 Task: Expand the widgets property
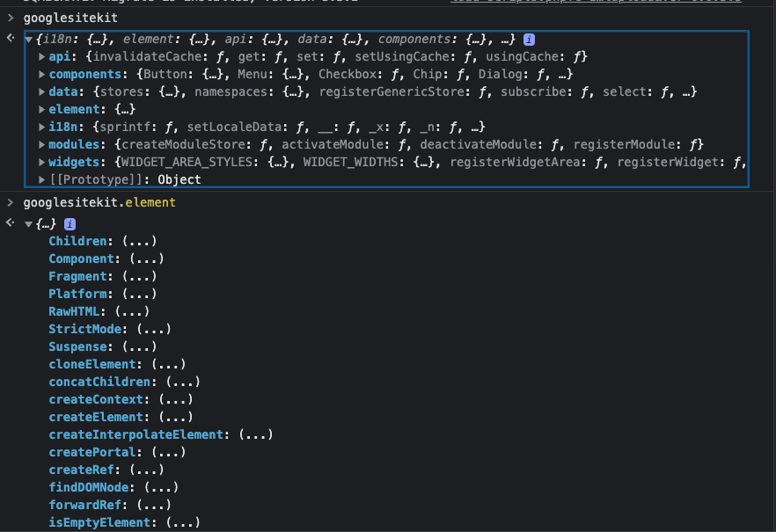point(40,162)
